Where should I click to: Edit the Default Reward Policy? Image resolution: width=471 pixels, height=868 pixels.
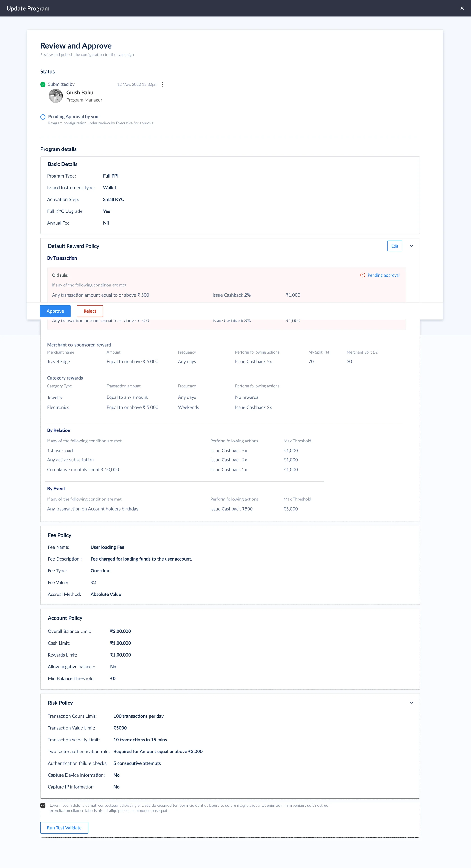(394, 246)
